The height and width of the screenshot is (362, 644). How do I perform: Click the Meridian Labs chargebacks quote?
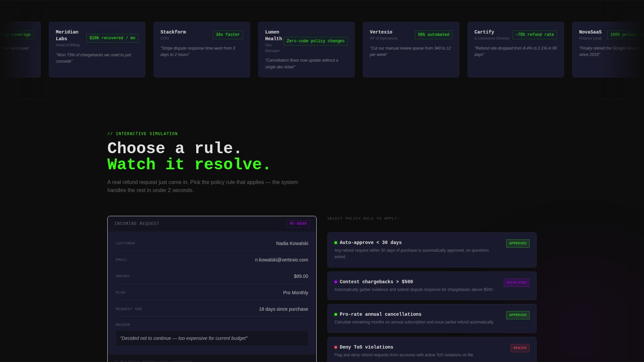[93, 58]
